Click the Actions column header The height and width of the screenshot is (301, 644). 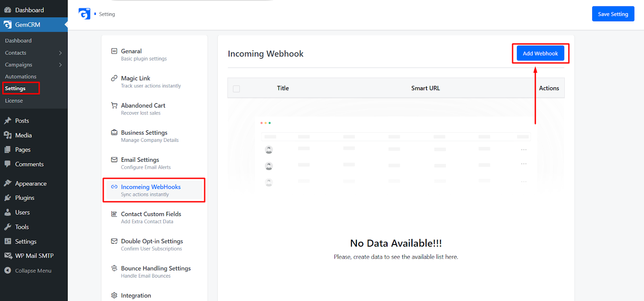pyautogui.click(x=549, y=88)
